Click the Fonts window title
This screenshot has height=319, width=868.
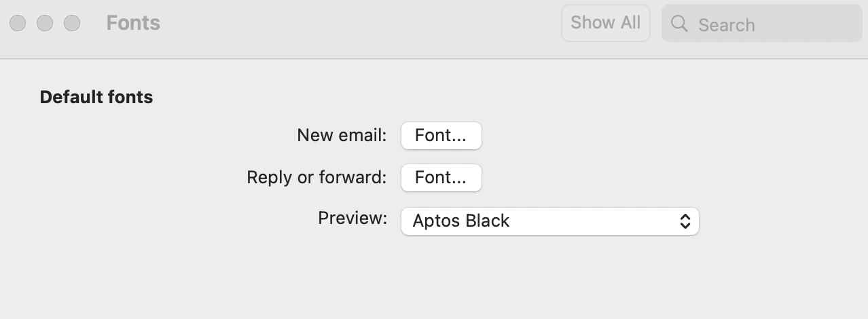pyautogui.click(x=133, y=23)
